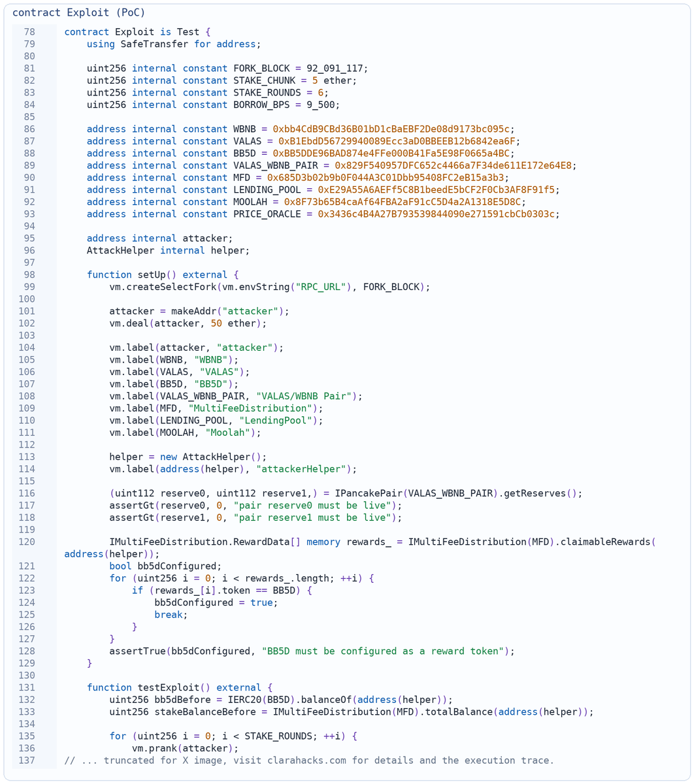Click the "attackerHelper" label line

233,468
